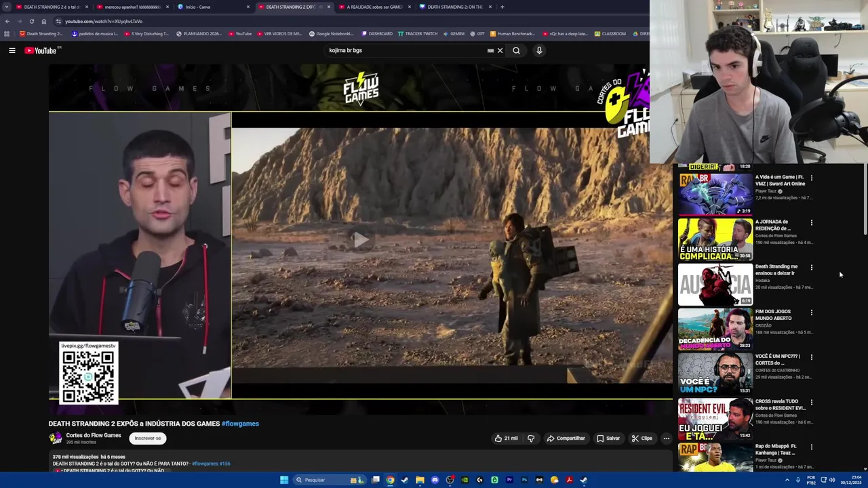Dislike the video with the thumbs down
This screenshot has width=868, height=488.
click(531, 439)
